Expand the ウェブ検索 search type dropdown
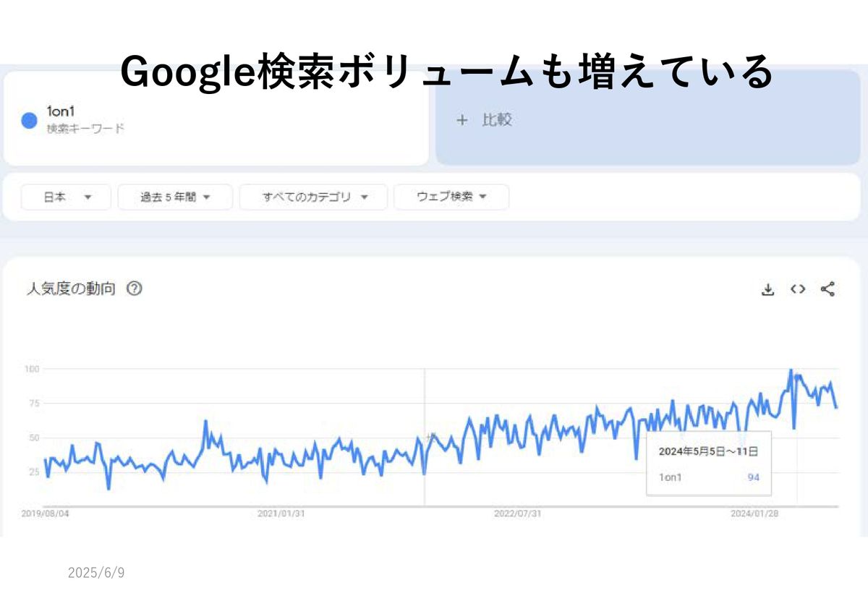This screenshot has width=868, height=601. pyautogui.click(x=451, y=197)
